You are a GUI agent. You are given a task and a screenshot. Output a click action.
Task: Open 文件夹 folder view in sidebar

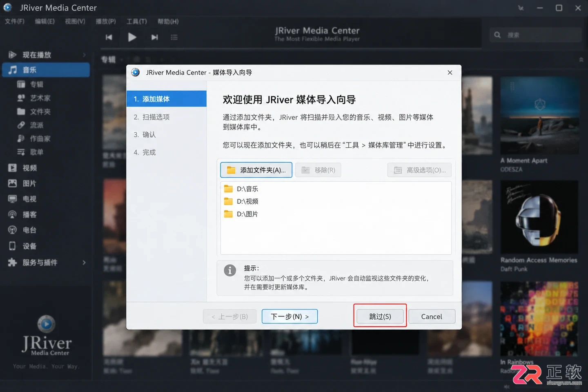pos(34,111)
